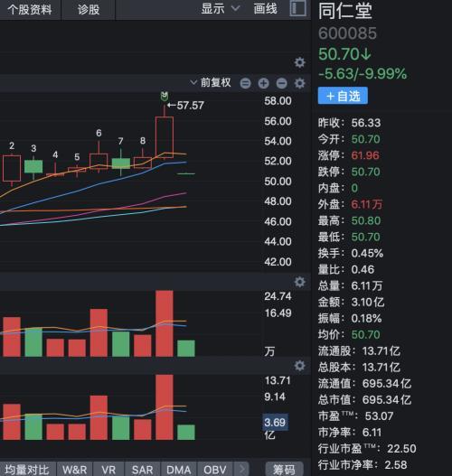
Task: Click the current price 50.70
Action: click(x=344, y=54)
